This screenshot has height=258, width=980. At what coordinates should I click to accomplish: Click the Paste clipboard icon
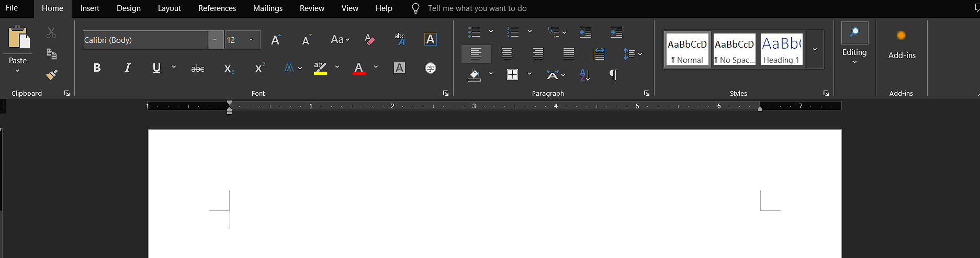point(18,38)
